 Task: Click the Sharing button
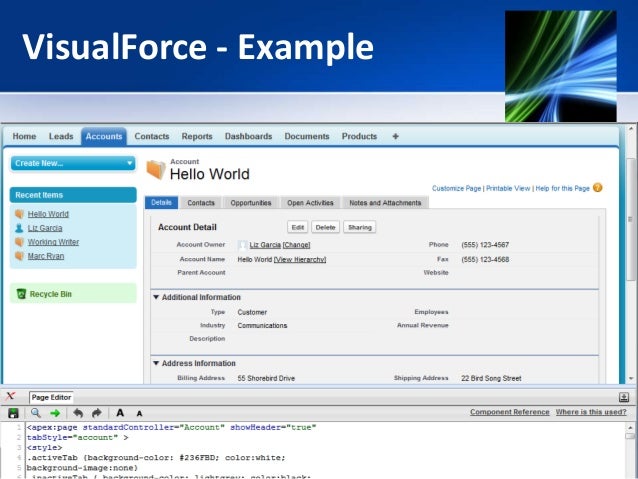tap(360, 227)
